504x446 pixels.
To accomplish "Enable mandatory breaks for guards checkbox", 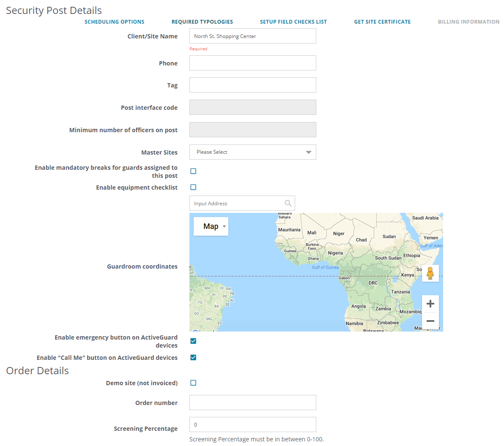I will 193,171.
